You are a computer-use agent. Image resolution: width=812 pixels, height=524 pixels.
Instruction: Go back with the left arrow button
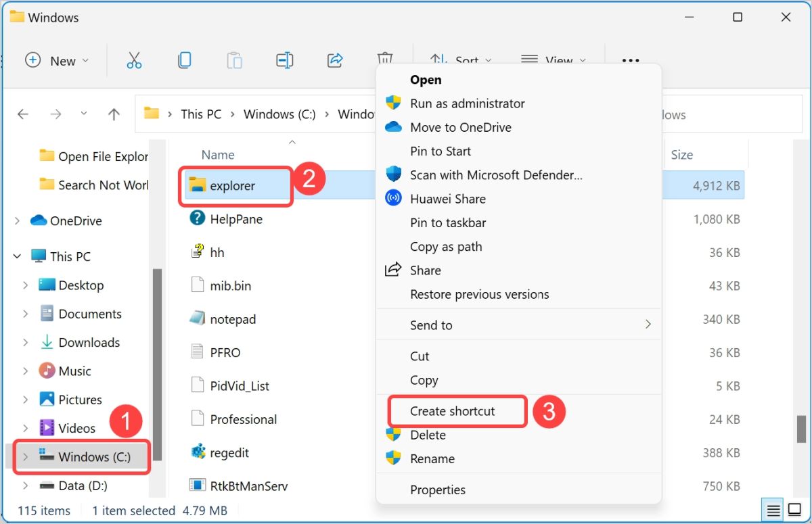23,114
